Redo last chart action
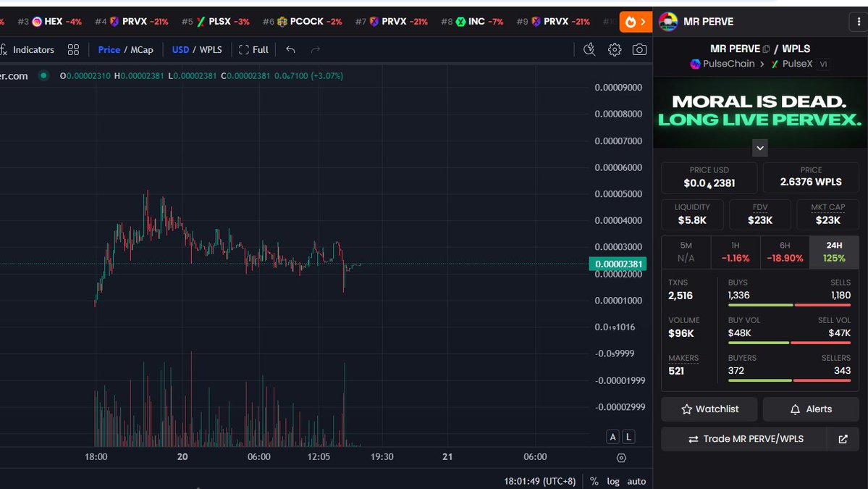This screenshot has width=868, height=489. click(x=316, y=50)
